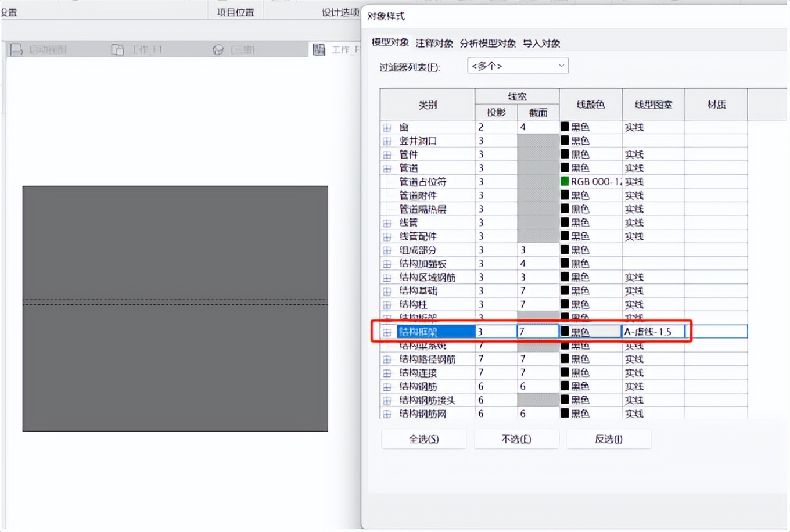Expand the 结构钢筋 category
Viewport: 790px width, 532px height.
[387, 387]
